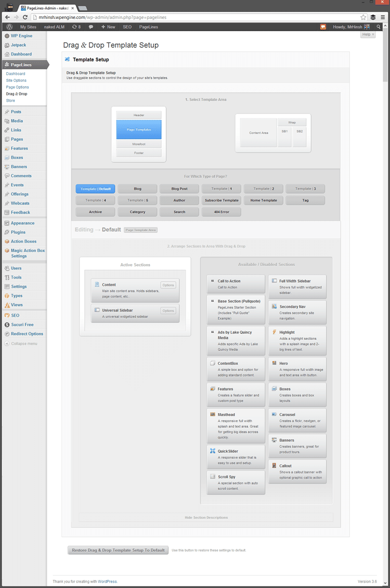Click the Plugins icon in sidebar
Viewport: 390px width, 588px height.
click(7, 232)
